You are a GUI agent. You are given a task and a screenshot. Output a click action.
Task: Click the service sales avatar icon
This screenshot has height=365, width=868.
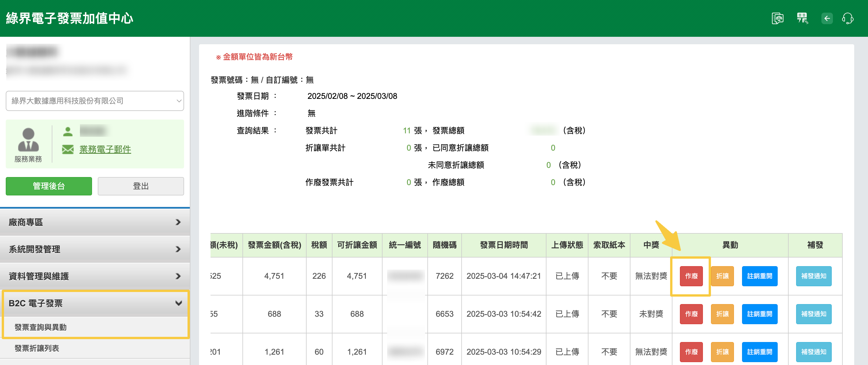(28, 140)
